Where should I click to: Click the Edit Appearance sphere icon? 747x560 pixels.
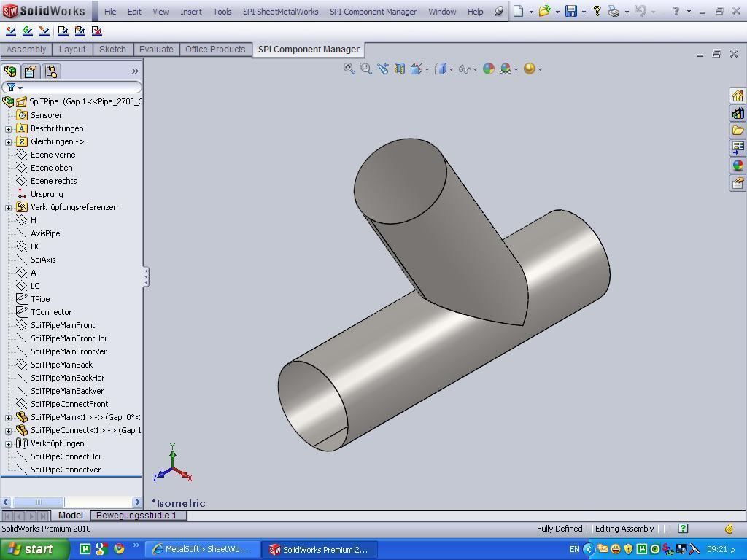pyautogui.click(x=487, y=68)
